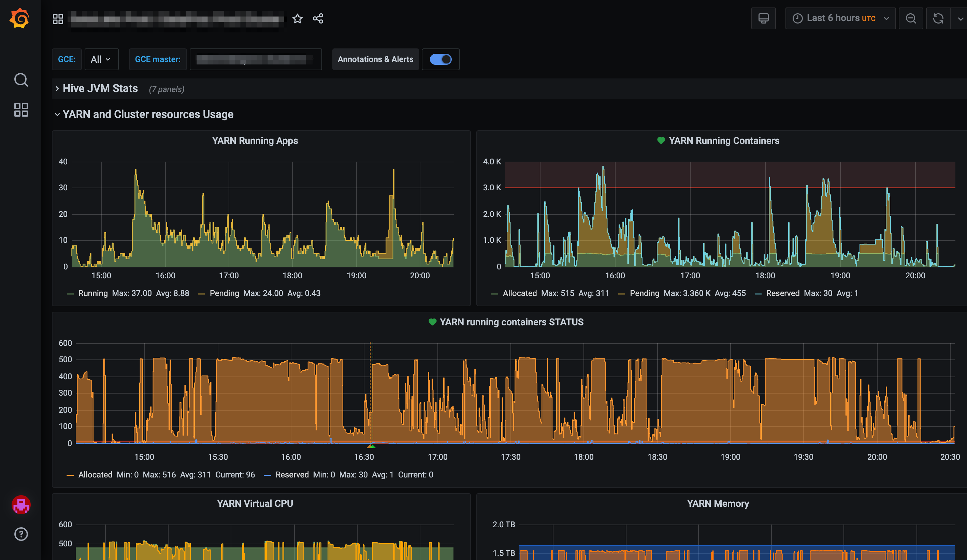The height and width of the screenshot is (560, 967).
Task: Open YARN Virtual CPU panel title menu
Action: (x=255, y=504)
